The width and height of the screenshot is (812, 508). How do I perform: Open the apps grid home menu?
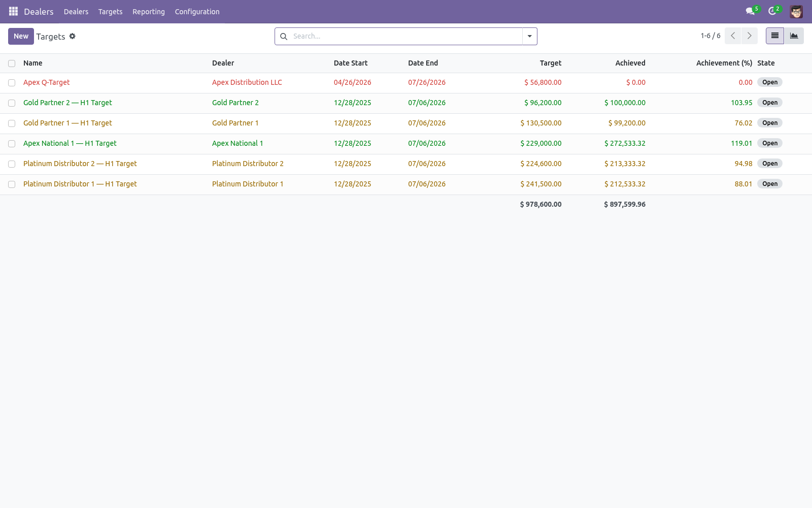13,11
